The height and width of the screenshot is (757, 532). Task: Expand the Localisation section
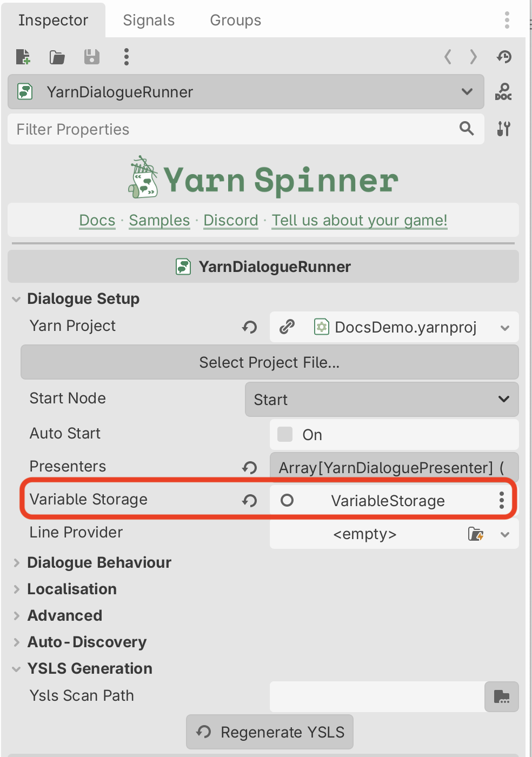pyautogui.click(x=72, y=589)
